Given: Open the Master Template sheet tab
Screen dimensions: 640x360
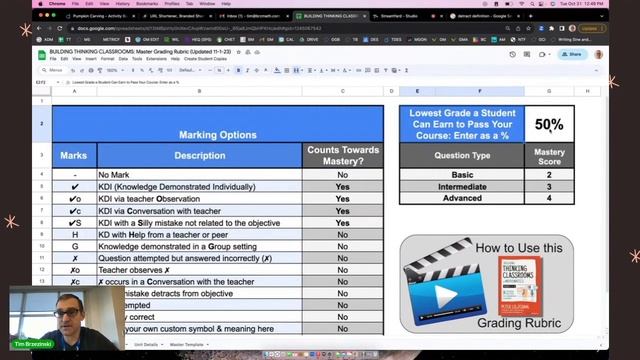Looking at the screenshot, I should (x=189, y=344).
